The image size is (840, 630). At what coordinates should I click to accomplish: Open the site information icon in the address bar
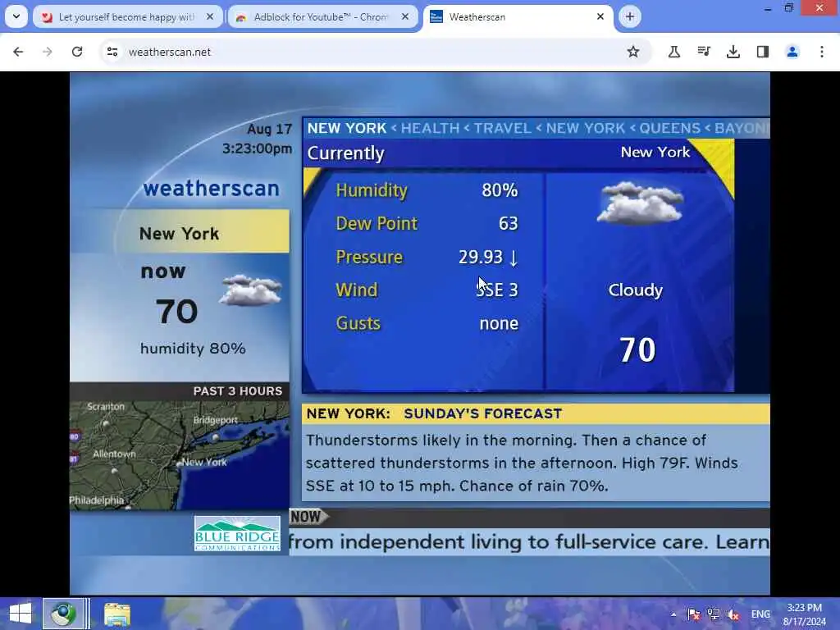coord(112,52)
